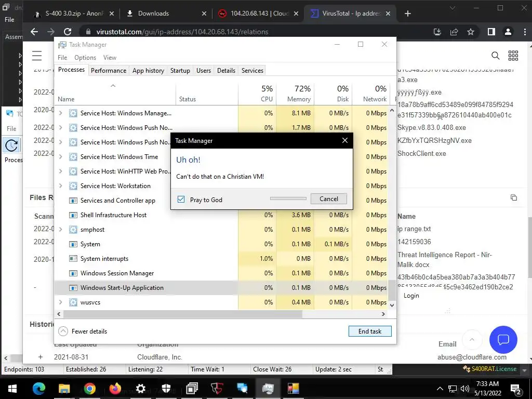Click Skype.v8.83.0.408.exe in VirusTotal list
The image size is (532, 399).
[432, 128]
